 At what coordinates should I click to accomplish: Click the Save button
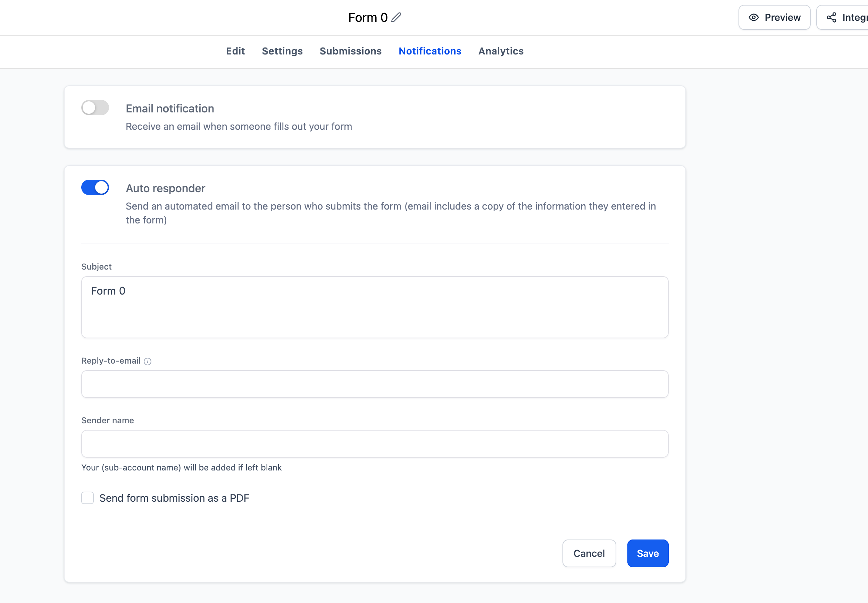tap(648, 553)
